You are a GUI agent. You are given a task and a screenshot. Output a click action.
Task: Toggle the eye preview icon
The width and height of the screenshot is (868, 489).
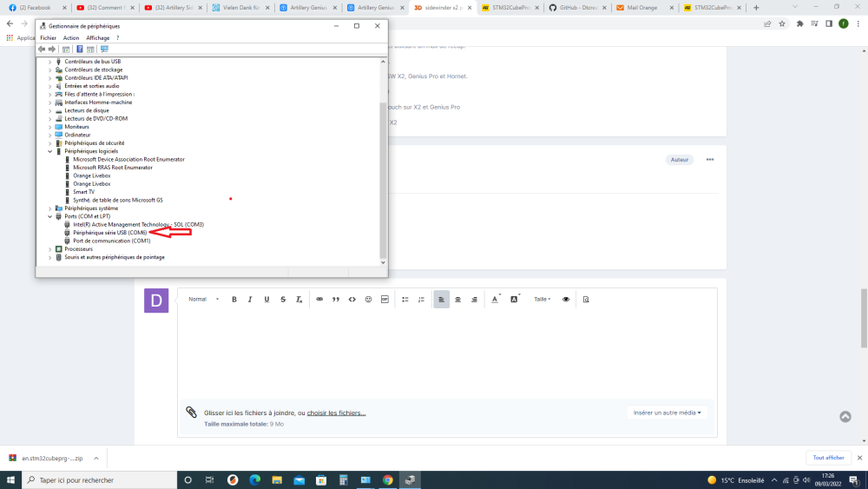[566, 299]
